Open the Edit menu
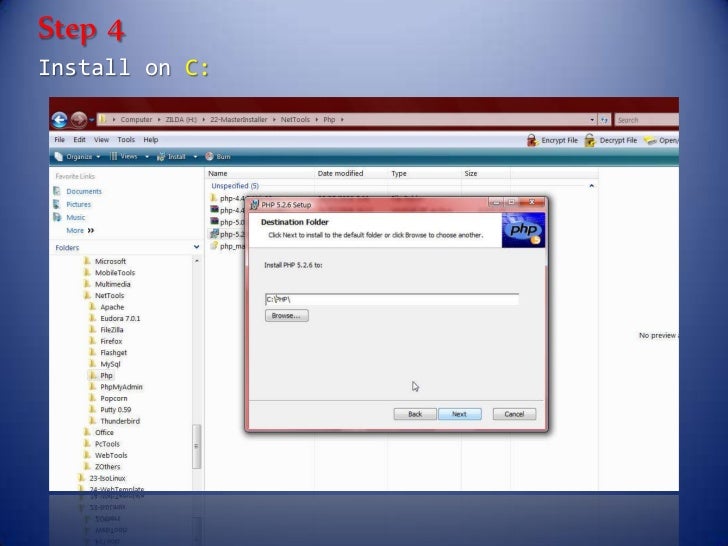This screenshot has height=546, width=728. 79,140
